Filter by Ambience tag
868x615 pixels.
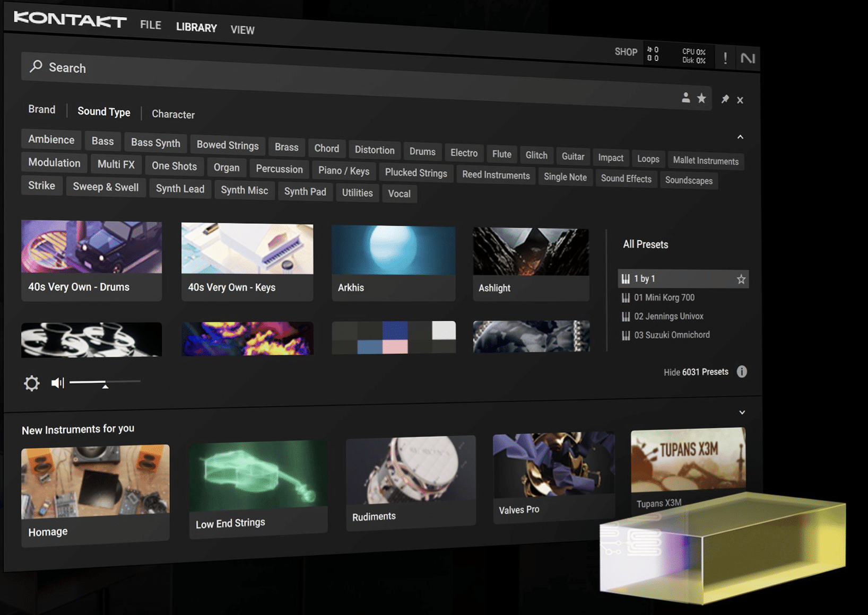(51, 139)
